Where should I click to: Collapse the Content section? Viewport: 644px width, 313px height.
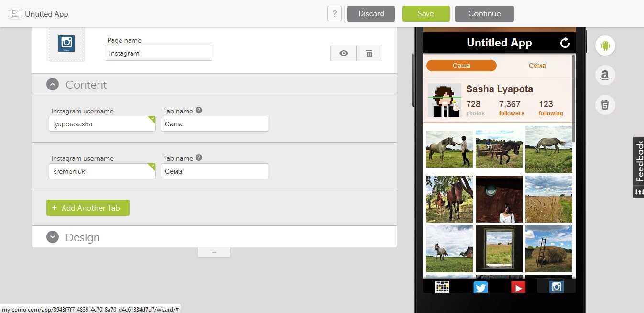(x=53, y=85)
